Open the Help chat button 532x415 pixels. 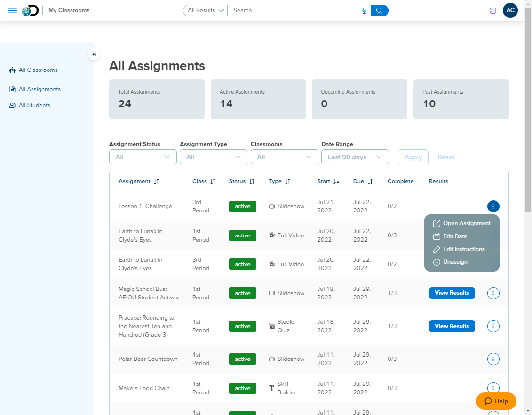point(496,401)
